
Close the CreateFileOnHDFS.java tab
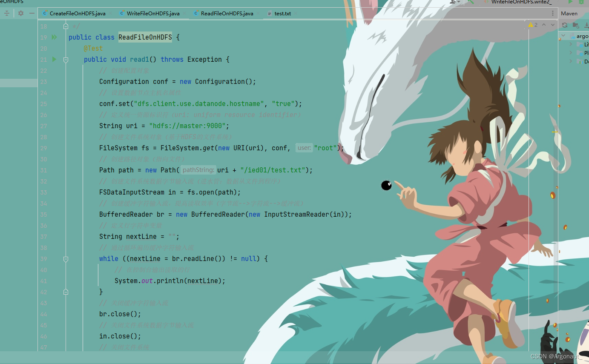pos(110,14)
